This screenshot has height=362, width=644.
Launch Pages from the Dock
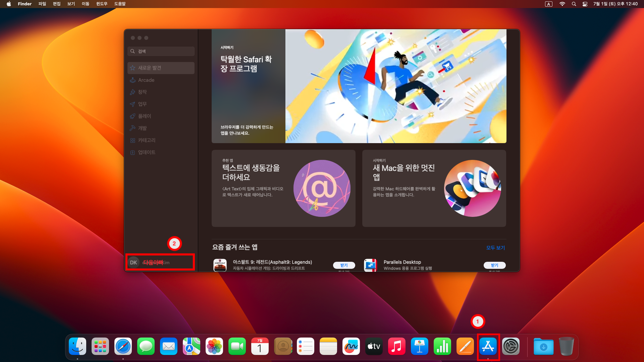465,346
